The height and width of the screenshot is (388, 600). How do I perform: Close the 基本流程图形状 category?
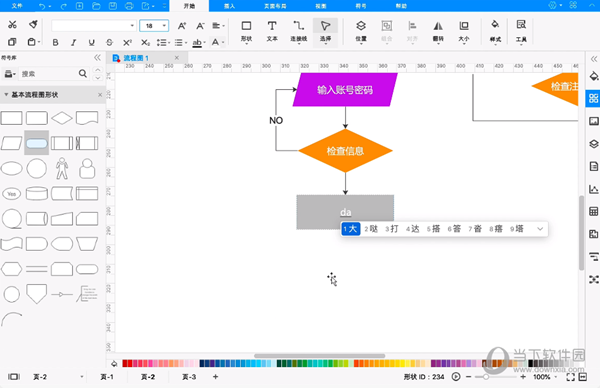click(x=100, y=95)
